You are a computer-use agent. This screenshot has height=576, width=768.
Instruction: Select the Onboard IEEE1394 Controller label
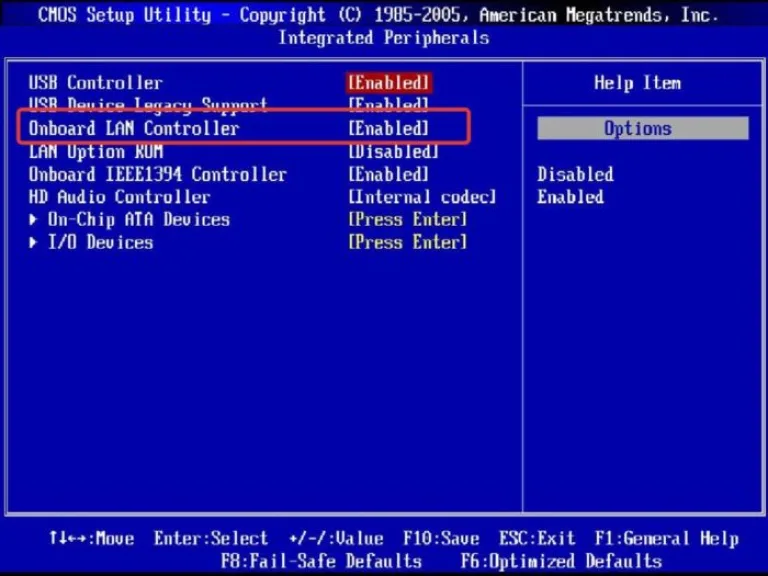pos(158,174)
